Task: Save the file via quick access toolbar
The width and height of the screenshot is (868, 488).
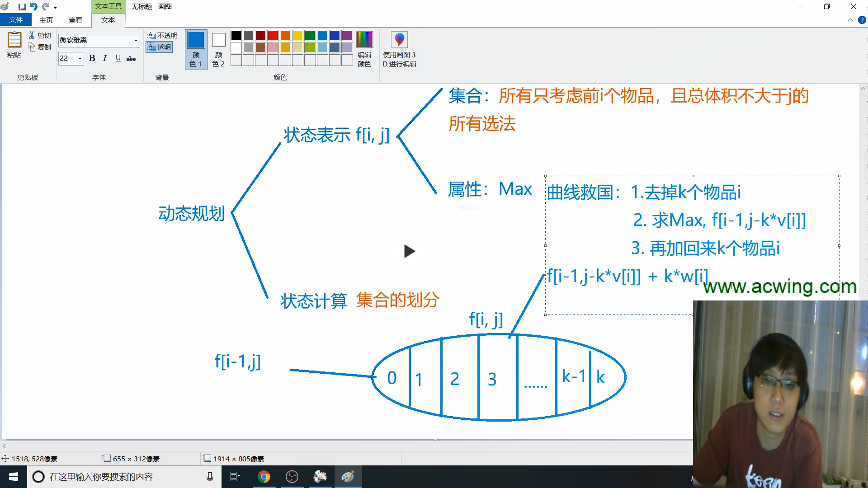Action: coord(23,6)
